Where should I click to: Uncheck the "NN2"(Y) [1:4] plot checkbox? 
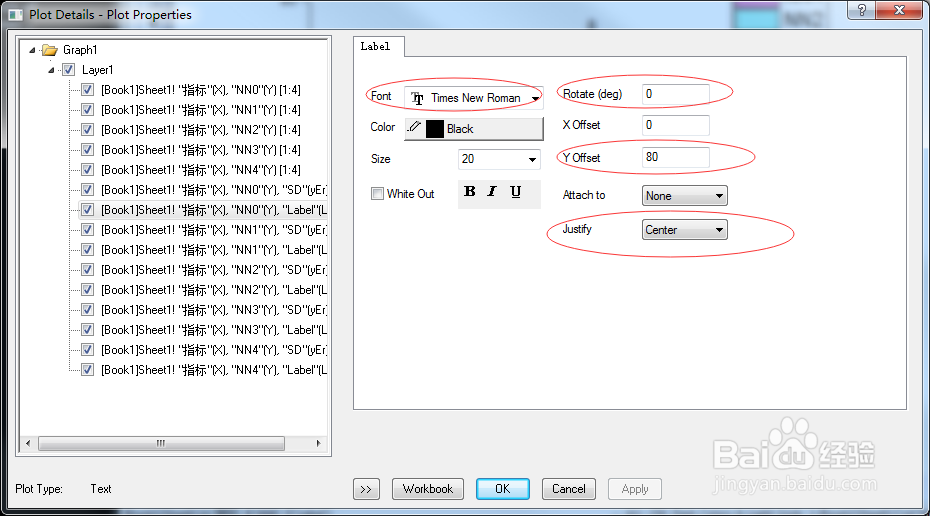(88, 130)
